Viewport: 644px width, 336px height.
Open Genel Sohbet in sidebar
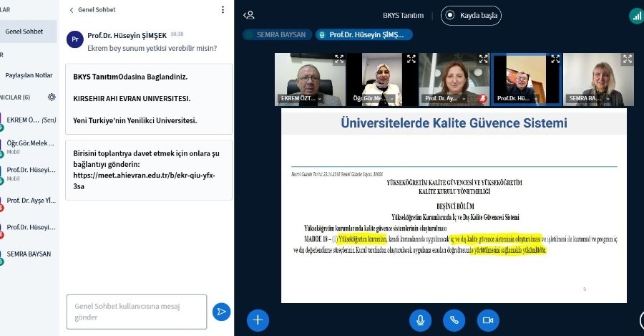[x=29, y=32]
